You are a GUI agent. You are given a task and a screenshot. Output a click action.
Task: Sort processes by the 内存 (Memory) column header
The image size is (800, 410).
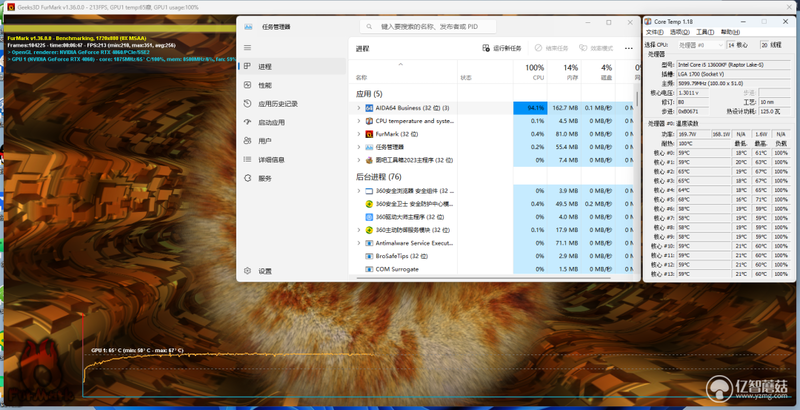coord(564,72)
